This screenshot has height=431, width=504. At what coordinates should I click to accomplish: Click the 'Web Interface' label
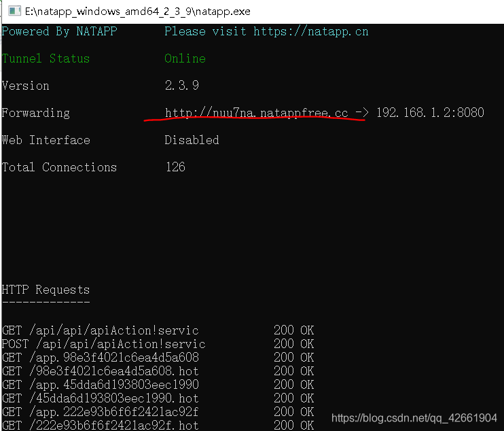pos(46,140)
